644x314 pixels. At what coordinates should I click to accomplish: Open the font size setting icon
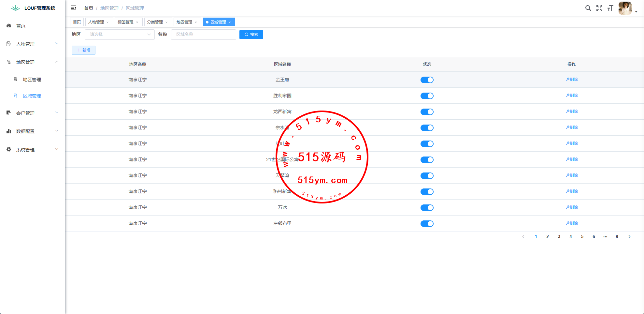[610, 8]
